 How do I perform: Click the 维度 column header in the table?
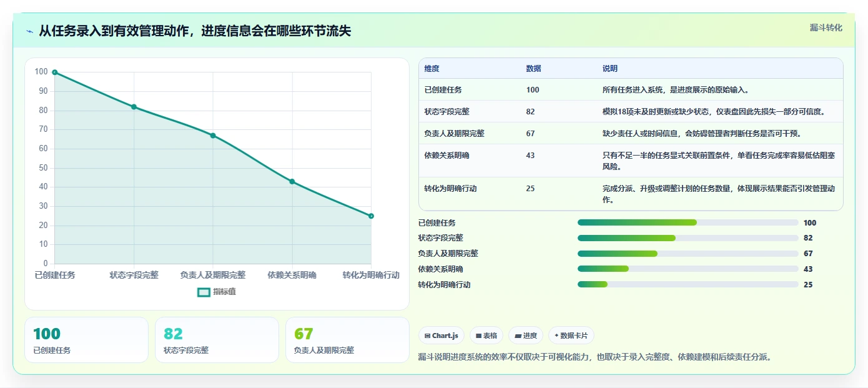coord(432,69)
